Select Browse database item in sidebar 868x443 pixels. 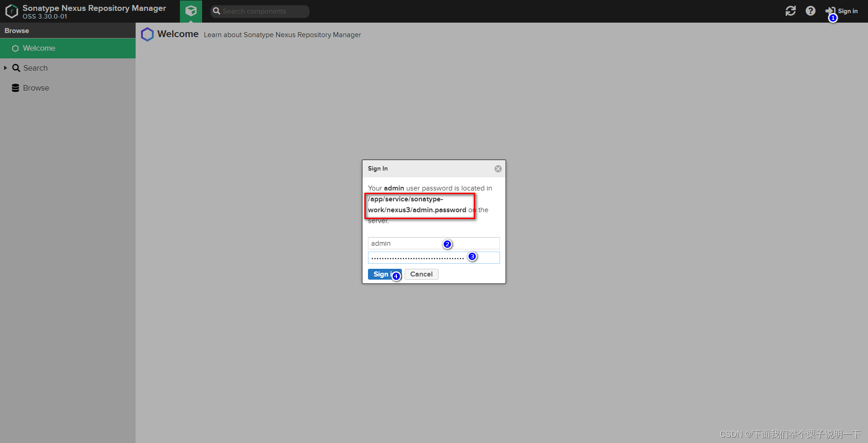point(68,88)
